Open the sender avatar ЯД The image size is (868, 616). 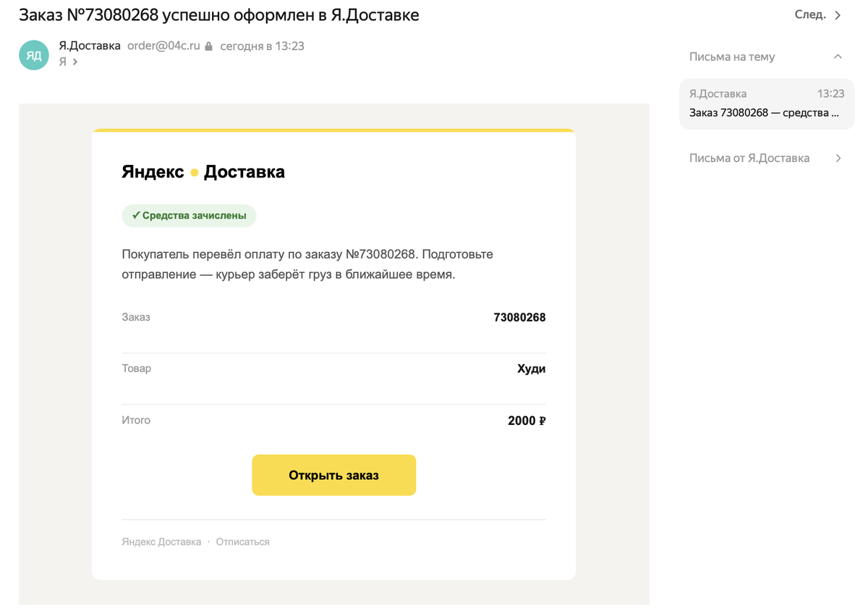(34, 55)
